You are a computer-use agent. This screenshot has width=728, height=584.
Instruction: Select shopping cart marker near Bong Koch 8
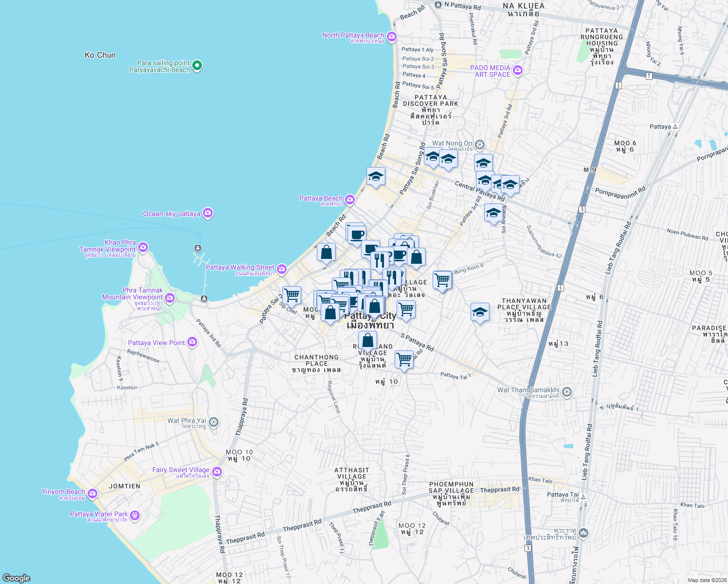tap(442, 281)
